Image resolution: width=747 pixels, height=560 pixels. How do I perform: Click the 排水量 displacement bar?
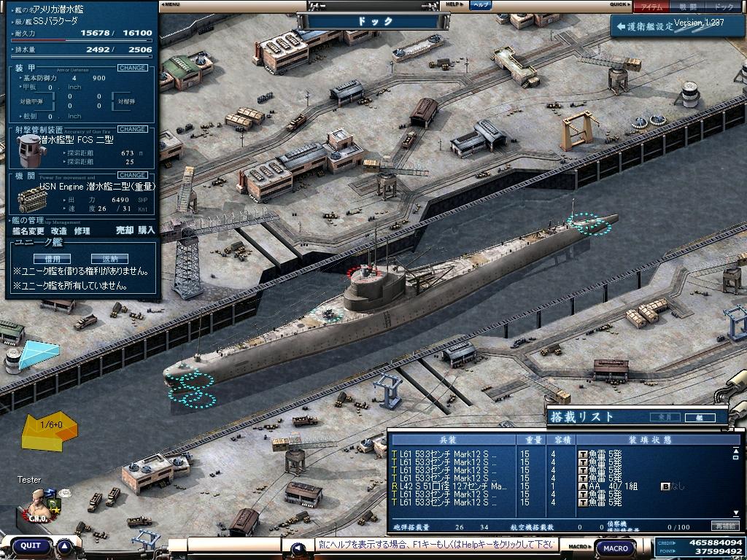[x=81, y=57]
